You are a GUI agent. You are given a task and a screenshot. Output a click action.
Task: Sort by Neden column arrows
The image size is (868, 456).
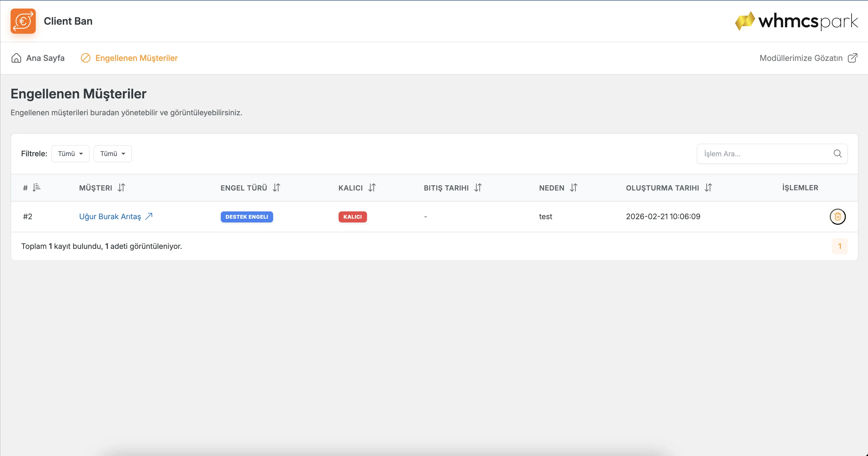click(x=573, y=187)
